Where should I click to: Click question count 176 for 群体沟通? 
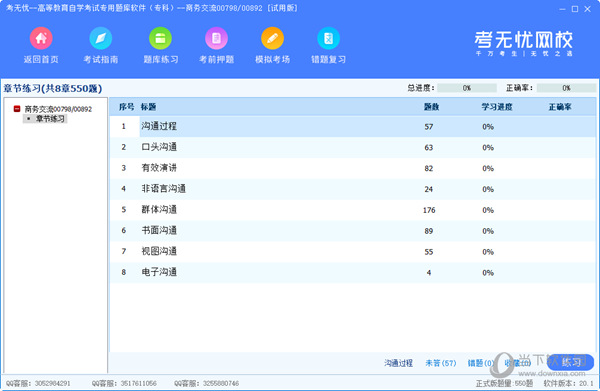tap(429, 210)
